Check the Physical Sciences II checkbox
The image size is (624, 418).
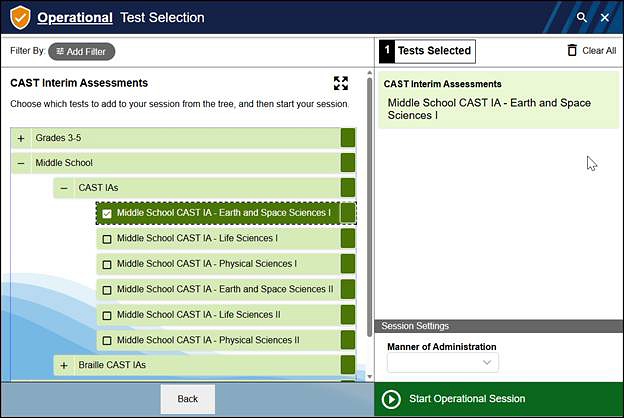(x=107, y=341)
